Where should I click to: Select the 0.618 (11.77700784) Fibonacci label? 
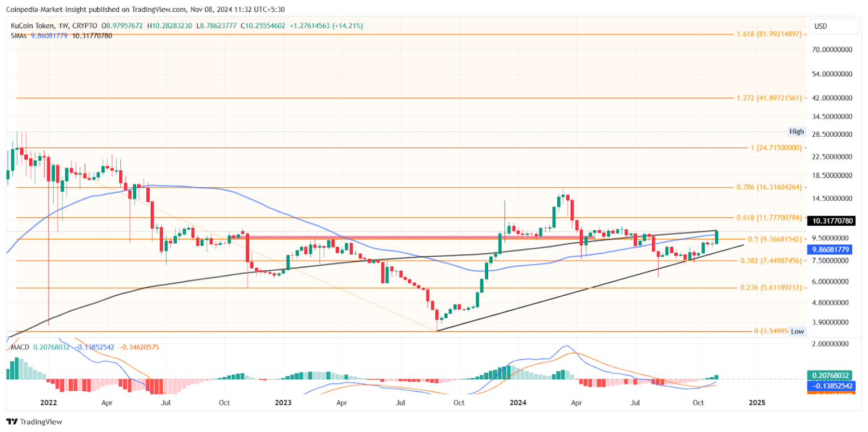(x=769, y=217)
